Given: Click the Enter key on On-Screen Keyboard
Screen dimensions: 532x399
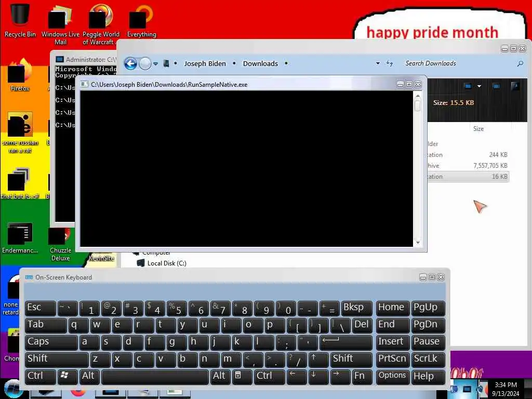Looking at the screenshot, I should (345, 342).
